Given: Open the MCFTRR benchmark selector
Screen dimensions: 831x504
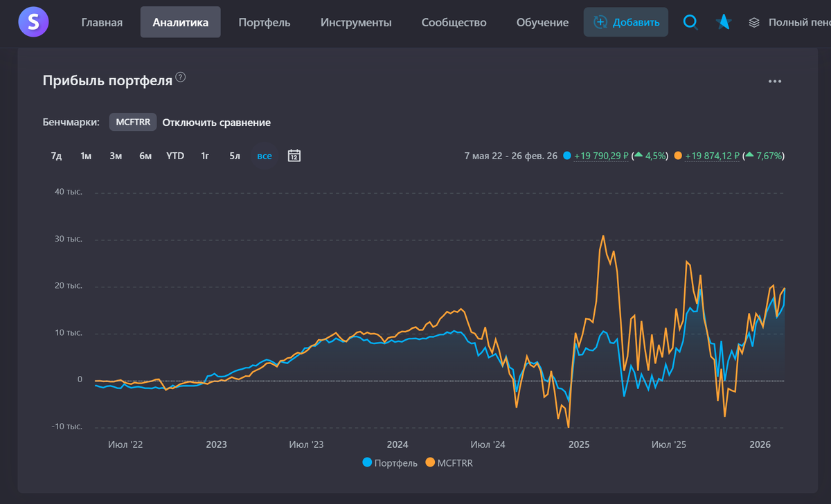Looking at the screenshot, I should tap(133, 122).
